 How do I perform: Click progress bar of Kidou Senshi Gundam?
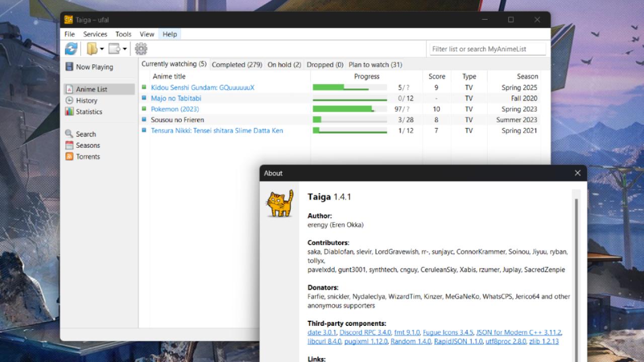[x=350, y=87]
